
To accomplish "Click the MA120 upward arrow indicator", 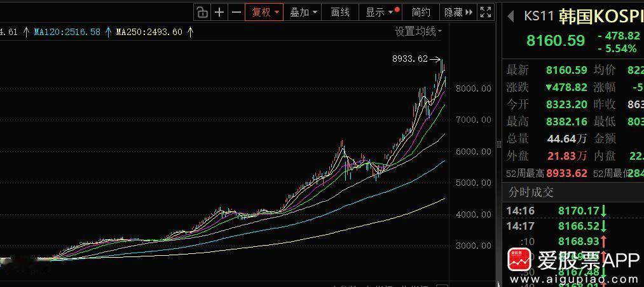I will (109, 32).
